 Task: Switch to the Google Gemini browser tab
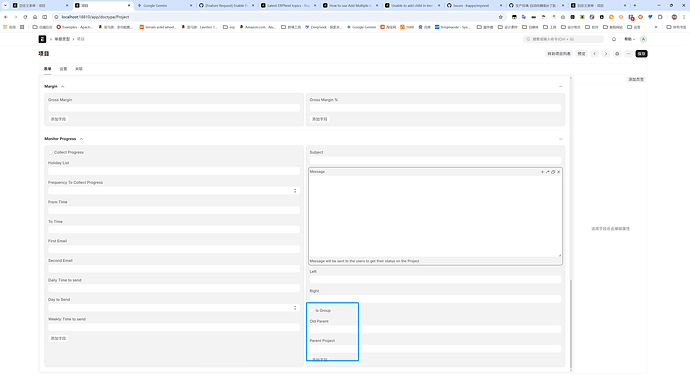pos(164,5)
